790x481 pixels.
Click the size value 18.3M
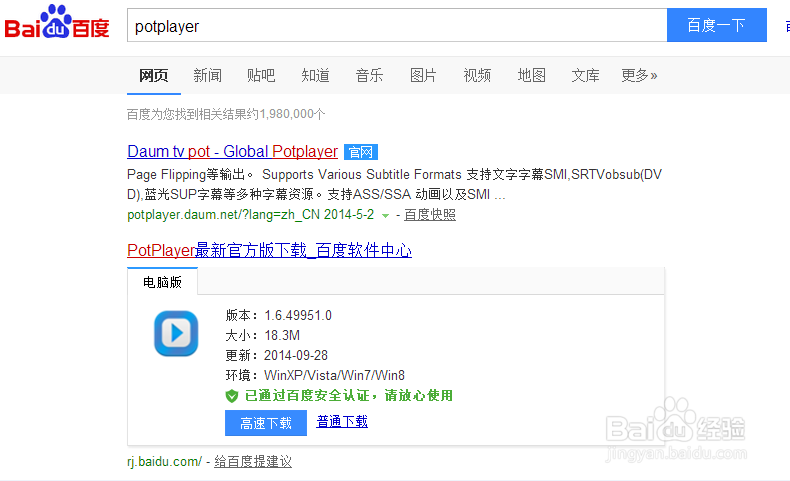point(282,335)
